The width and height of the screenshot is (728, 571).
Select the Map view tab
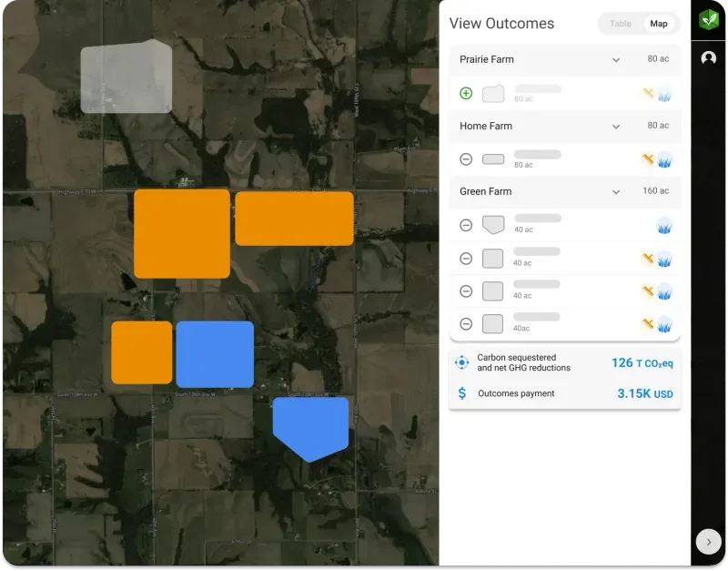(x=658, y=24)
